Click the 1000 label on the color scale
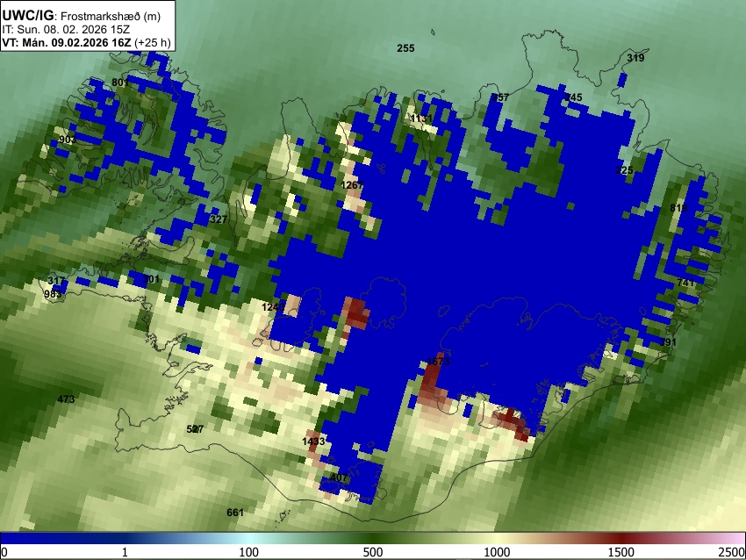Viewport: 746px width, 560px height. pyautogui.click(x=497, y=552)
